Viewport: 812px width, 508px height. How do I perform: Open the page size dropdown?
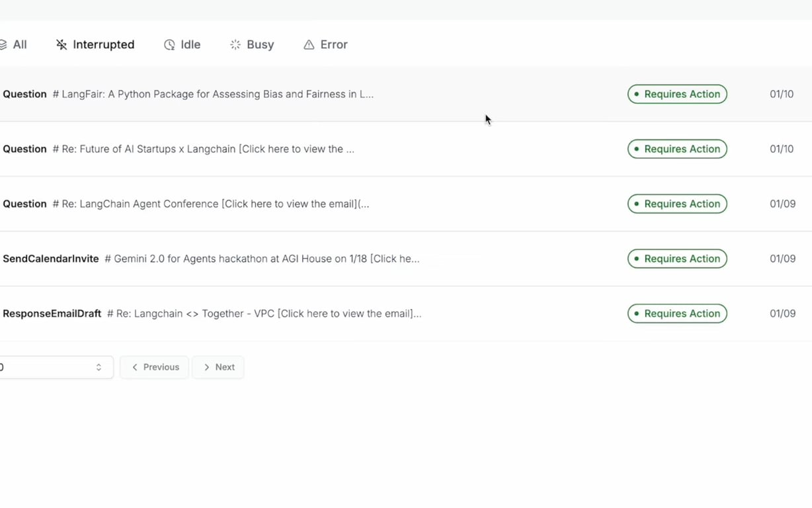point(55,367)
